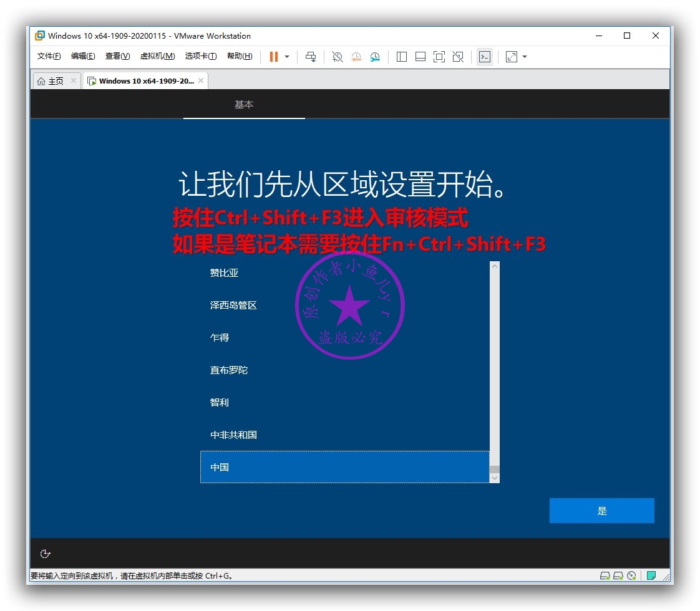
Task: Click the stretch guest display icon
Action: [512, 57]
